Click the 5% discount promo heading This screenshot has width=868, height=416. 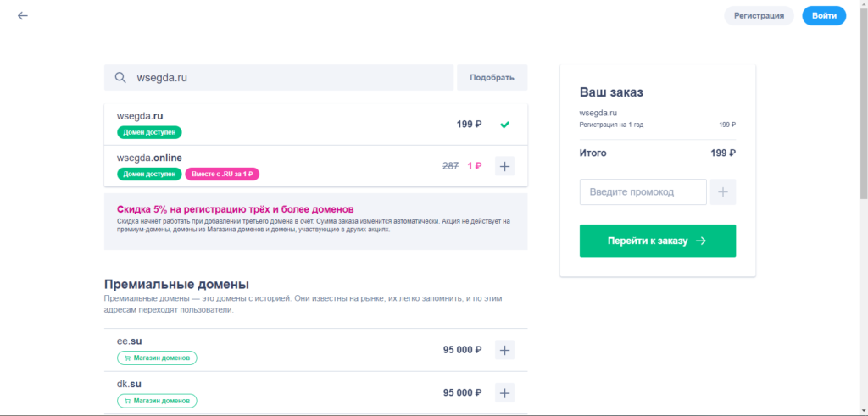tap(236, 209)
